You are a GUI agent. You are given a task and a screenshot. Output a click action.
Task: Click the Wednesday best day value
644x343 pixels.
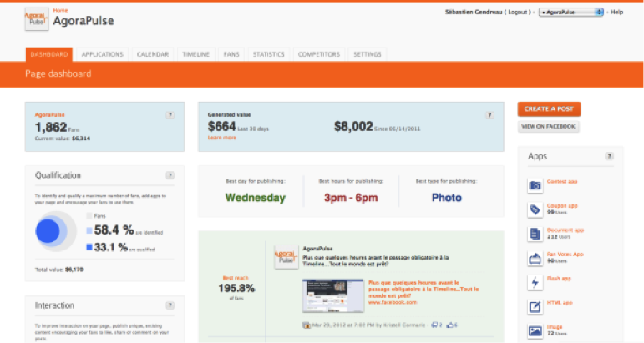(255, 198)
